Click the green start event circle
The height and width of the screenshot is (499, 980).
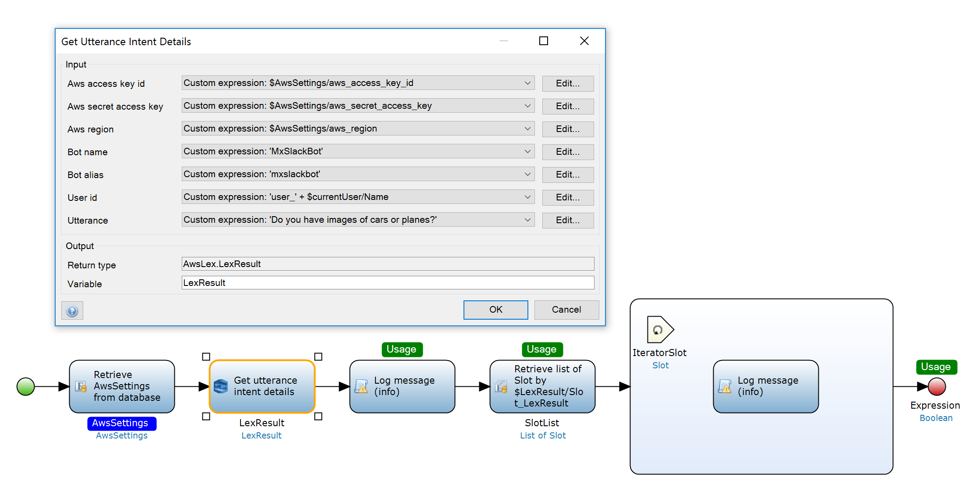point(26,386)
